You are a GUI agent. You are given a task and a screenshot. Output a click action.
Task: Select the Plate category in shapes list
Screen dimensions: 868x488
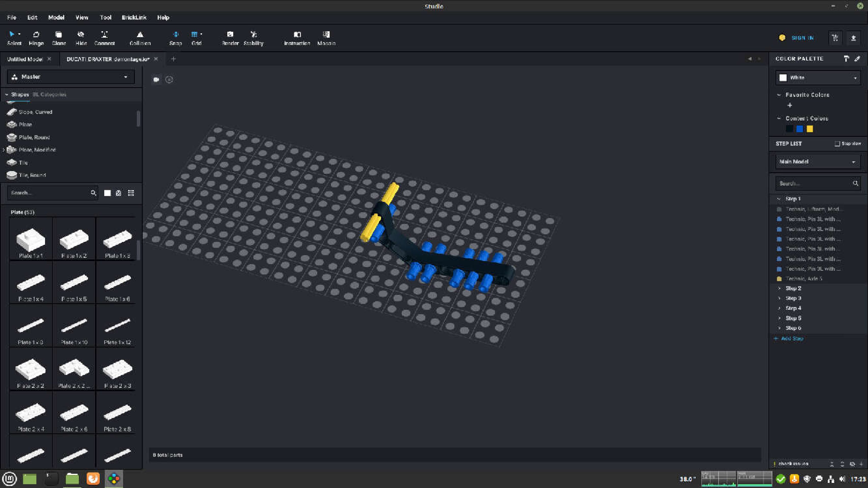click(25, 125)
